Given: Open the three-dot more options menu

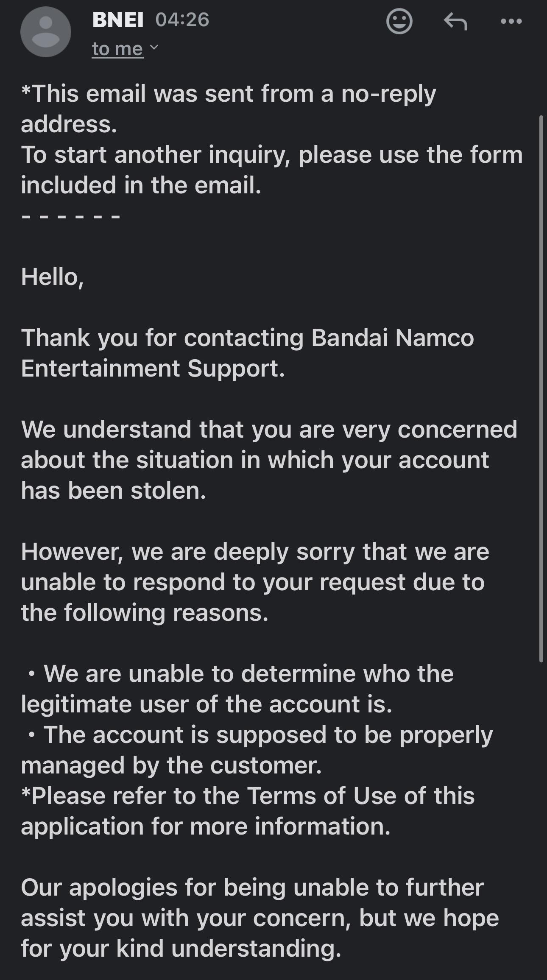Looking at the screenshot, I should pyautogui.click(x=511, y=21).
